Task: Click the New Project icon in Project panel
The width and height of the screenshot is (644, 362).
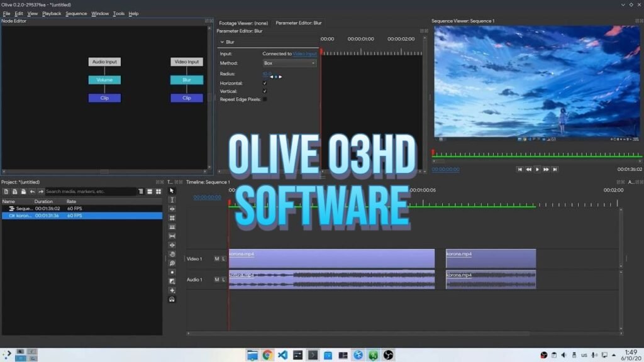Action: [x=6, y=190]
